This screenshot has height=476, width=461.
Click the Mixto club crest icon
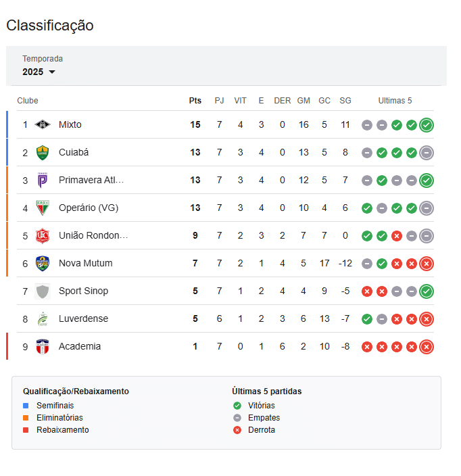pos(43,124)
